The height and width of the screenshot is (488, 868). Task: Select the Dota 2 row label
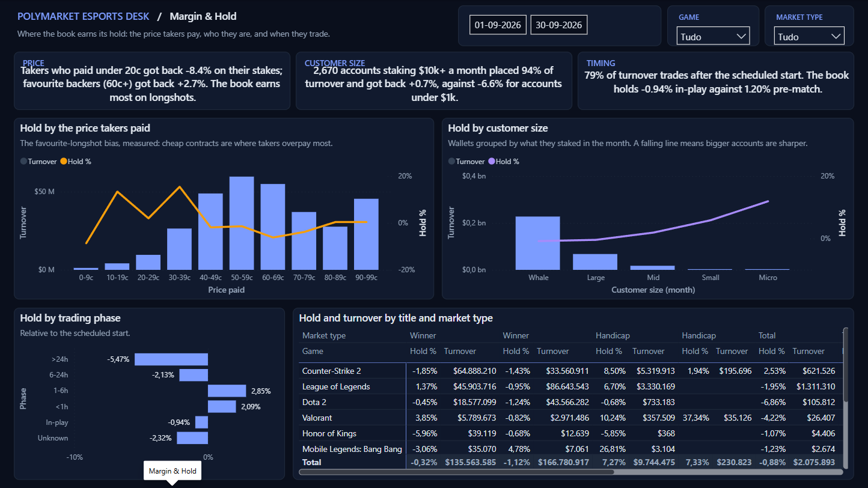[314, 402]
